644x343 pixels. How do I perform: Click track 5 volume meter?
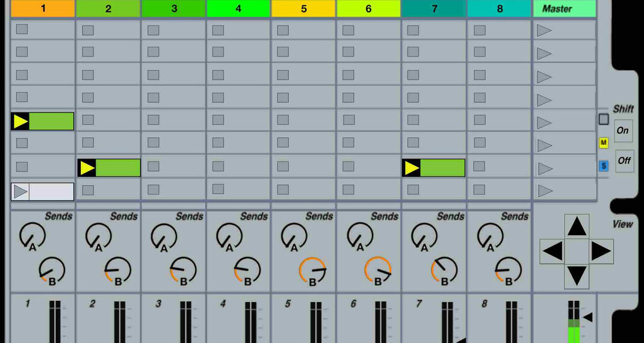click(x=316, y=322)
